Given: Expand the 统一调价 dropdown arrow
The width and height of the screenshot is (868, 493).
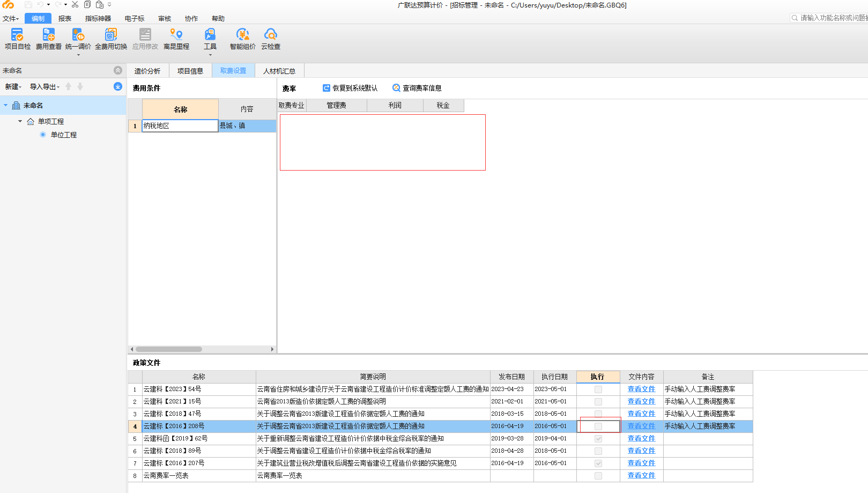Looking at the screenshot, I should tap(78, 55).
